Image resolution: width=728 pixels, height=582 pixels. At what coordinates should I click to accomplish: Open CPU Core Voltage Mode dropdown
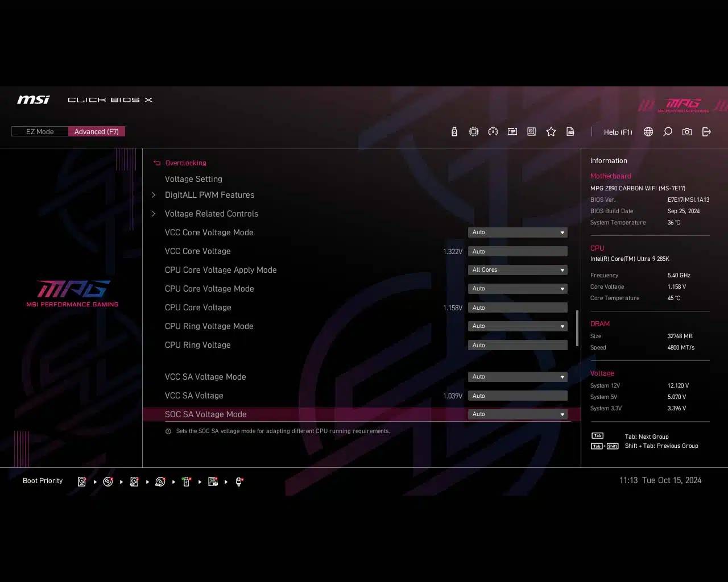click(x=518, y=289)
